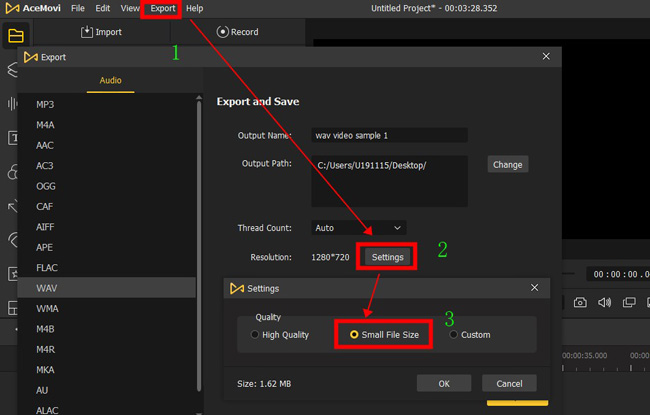Select AU format in list
This screenshot has width=650, height=415.
tap(107, 390)
